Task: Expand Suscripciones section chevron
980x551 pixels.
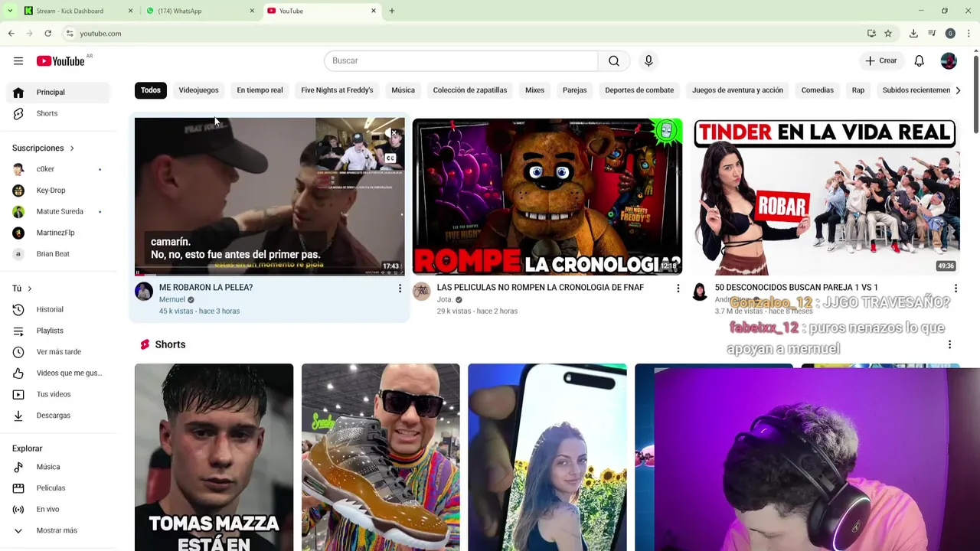Action: (72, 148)
